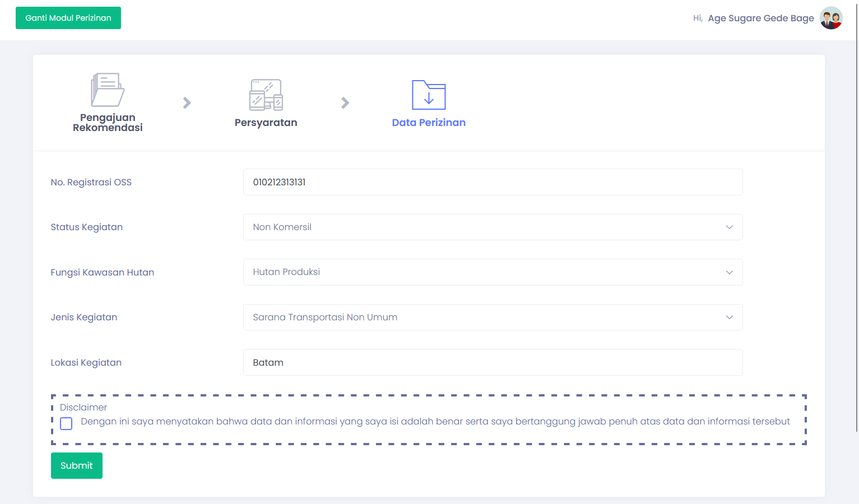This screenshot has width=859, height=504.
Task: Click the page vertical scrollbar
Action: pyautogui.click(x=856, y=224)
